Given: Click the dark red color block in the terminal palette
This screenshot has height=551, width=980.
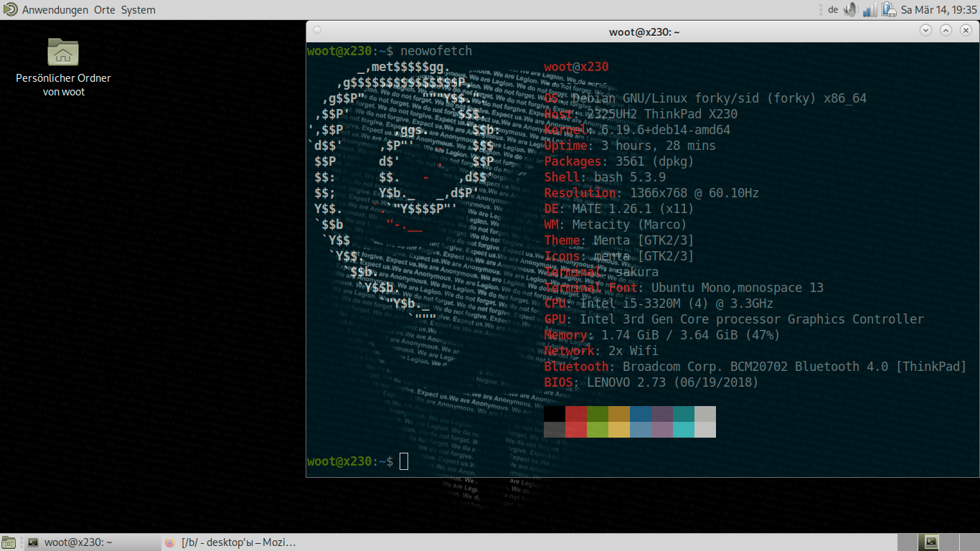Looking at the screenshot, I should 576,414.
